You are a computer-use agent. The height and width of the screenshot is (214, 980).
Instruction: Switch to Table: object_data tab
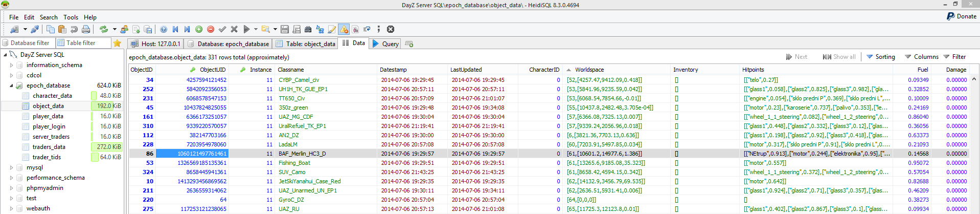point(305,44)
